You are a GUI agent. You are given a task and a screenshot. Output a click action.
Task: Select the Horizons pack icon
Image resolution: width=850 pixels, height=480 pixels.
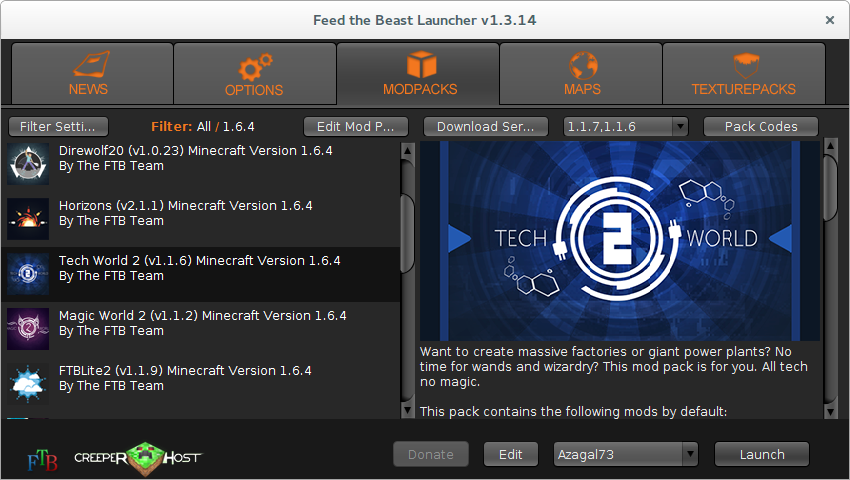28,219
